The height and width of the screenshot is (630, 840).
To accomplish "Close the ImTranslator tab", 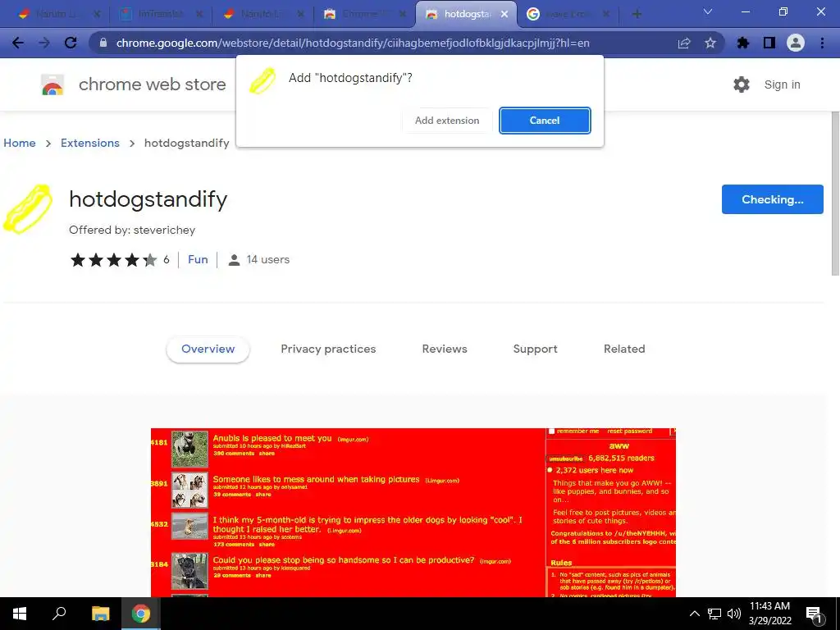I will pos(199,15).
